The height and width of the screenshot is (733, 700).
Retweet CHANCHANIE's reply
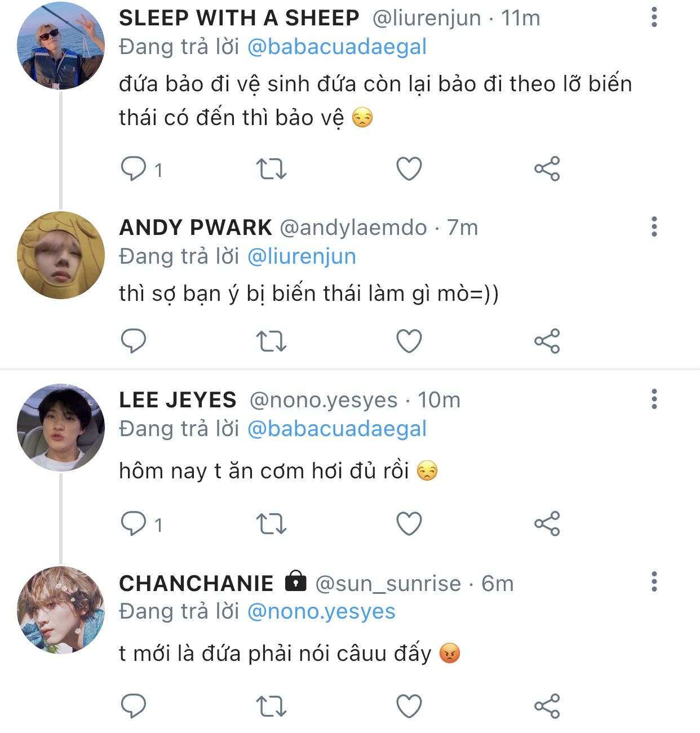coord(271,706)
